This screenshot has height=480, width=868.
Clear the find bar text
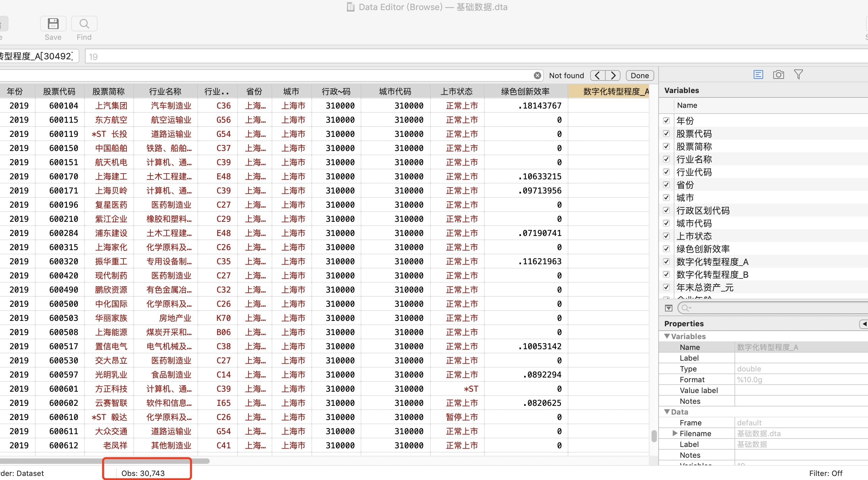coord(538,76)
